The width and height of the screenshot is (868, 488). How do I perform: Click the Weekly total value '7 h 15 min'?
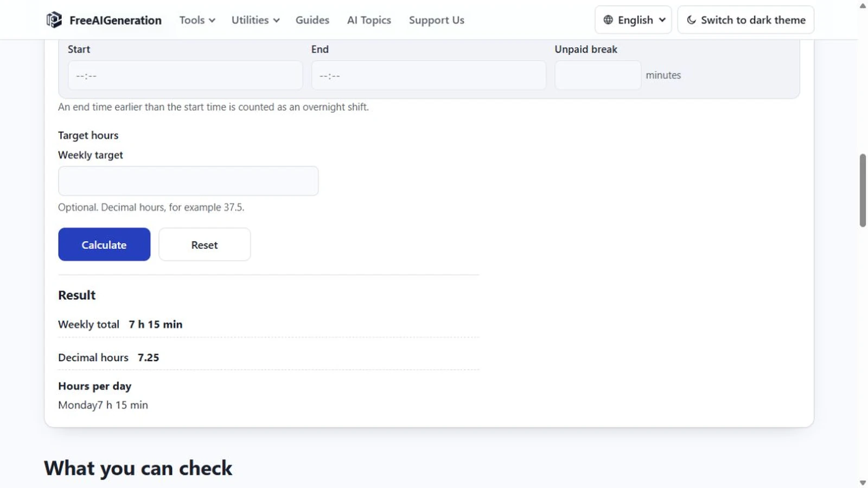pos(156,324)
